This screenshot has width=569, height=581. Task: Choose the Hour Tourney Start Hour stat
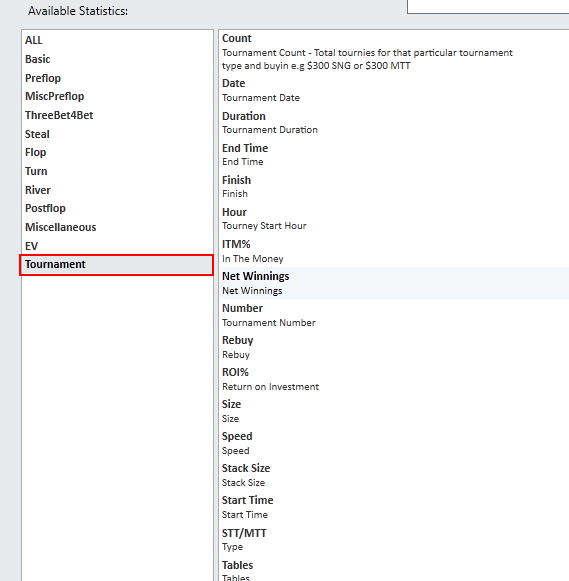coord(394,219)
